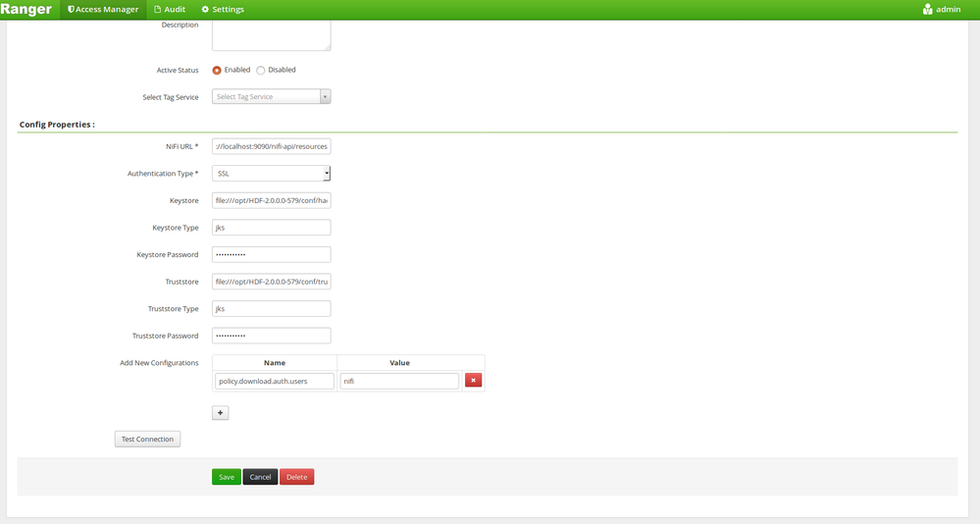Click the Value column header
This screenshot has width=980, height=524.
click(399, 363)
